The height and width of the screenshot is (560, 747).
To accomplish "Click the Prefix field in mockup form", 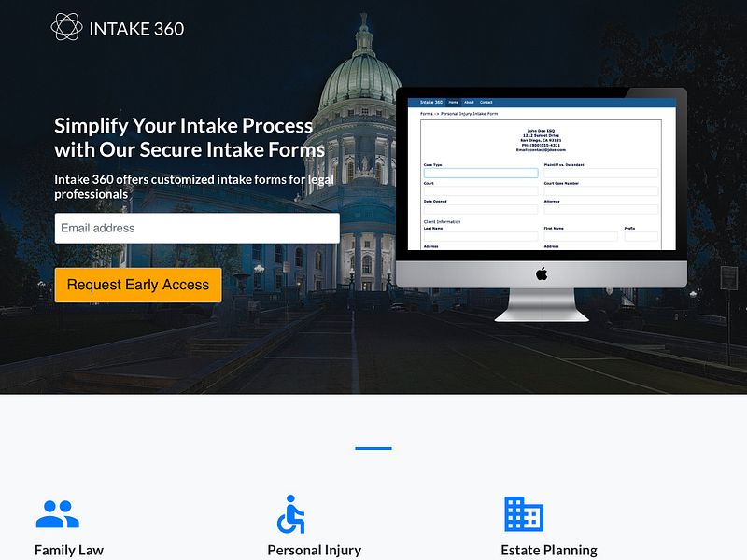I will tap(641, 236).
